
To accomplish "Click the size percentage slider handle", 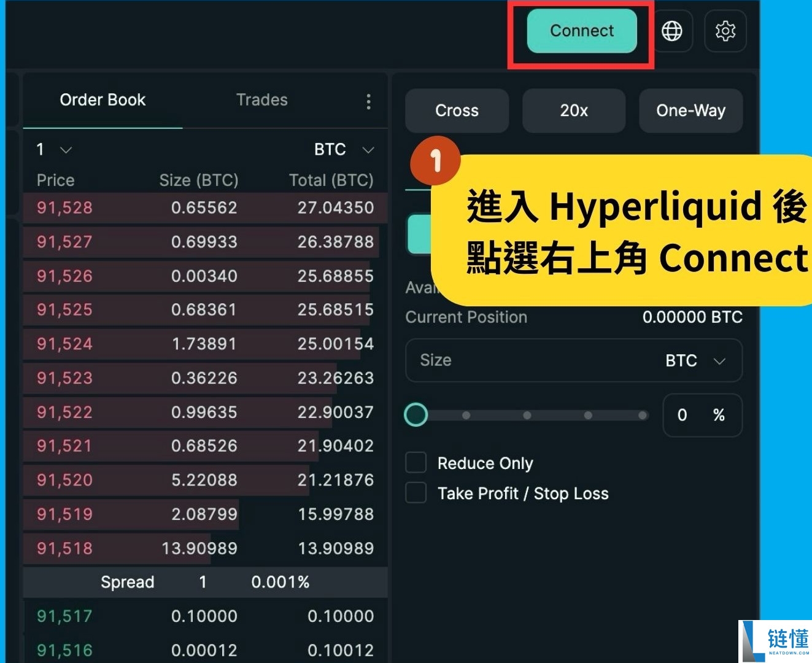I will pos(416,415).
